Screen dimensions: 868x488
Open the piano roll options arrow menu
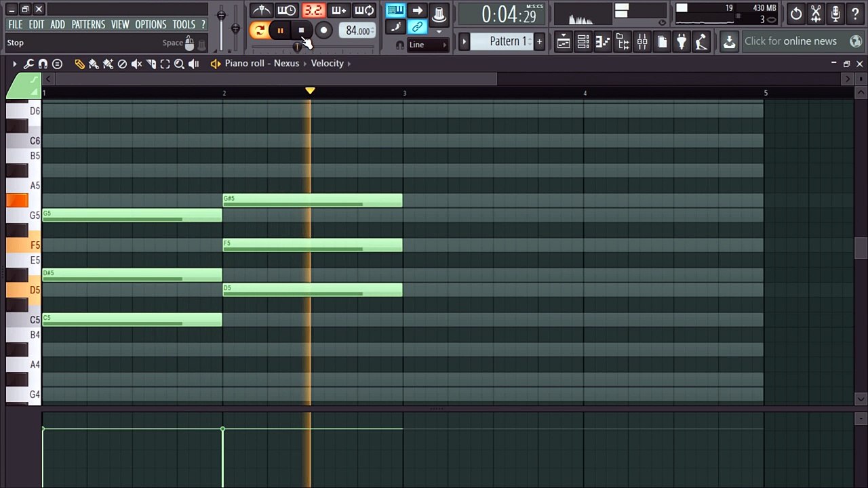(14, 64)
